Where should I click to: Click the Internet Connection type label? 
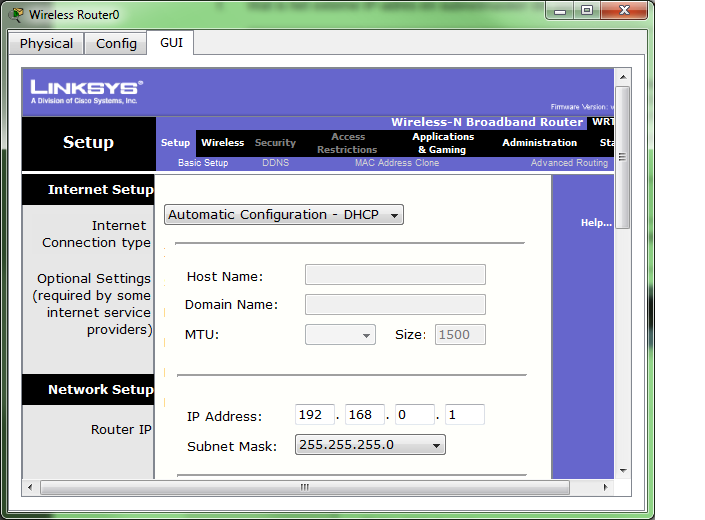point(96,234)
